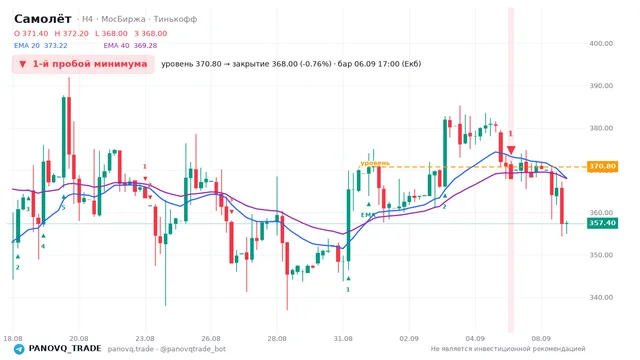Click the 18.08 date axis label
This screenshot has width=640, height=360.
pos(13,339)
